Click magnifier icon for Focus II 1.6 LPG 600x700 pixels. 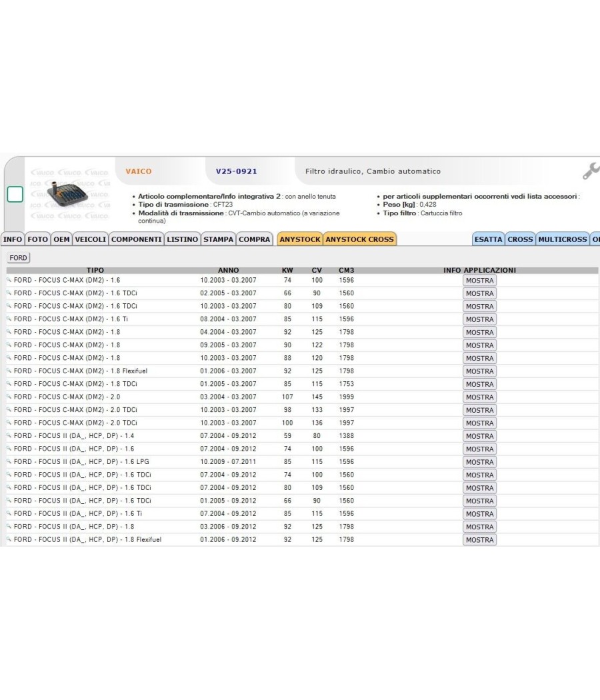[x=9, y=461]
